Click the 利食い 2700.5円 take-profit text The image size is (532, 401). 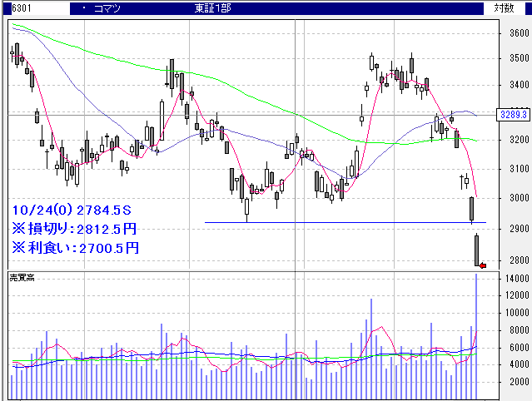[73, 247]
